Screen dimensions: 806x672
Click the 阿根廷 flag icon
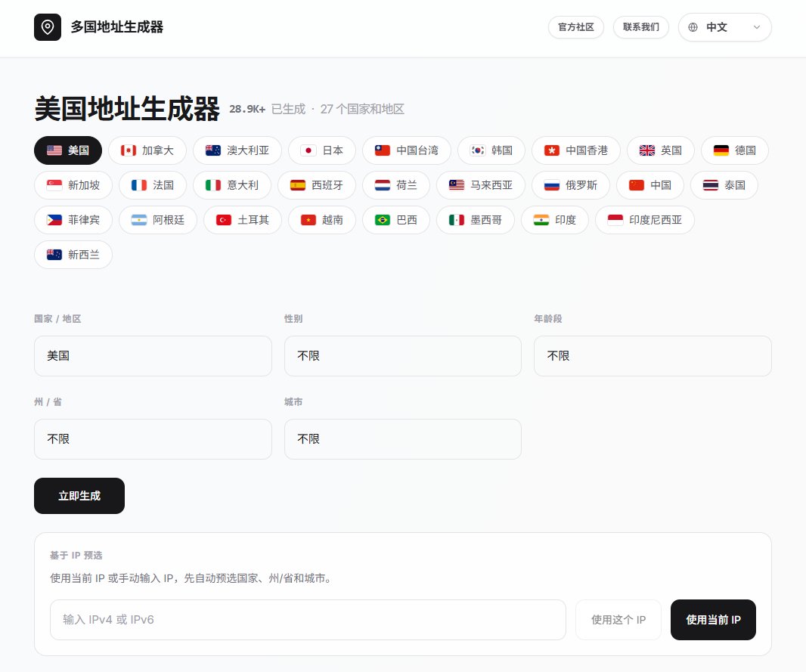pos(139,220)
